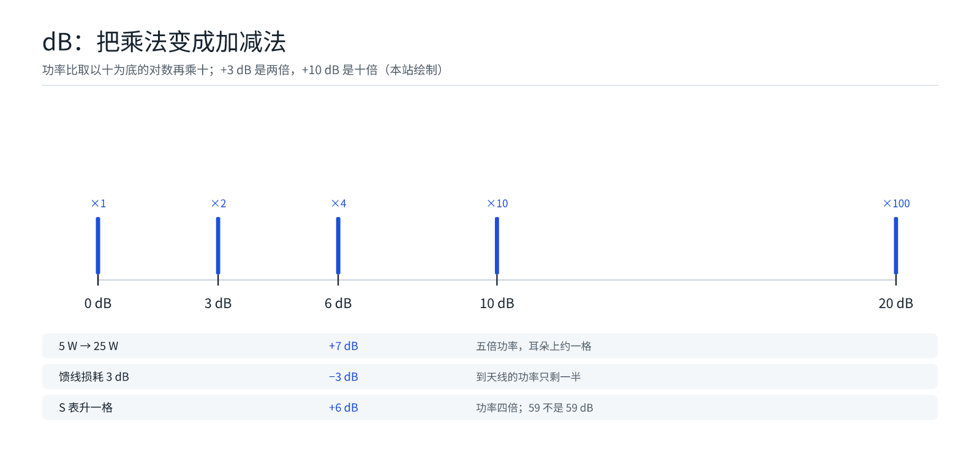Select the subtitle starting with '功率比取以十为底'
980x462 pixels.
(243, 70)
